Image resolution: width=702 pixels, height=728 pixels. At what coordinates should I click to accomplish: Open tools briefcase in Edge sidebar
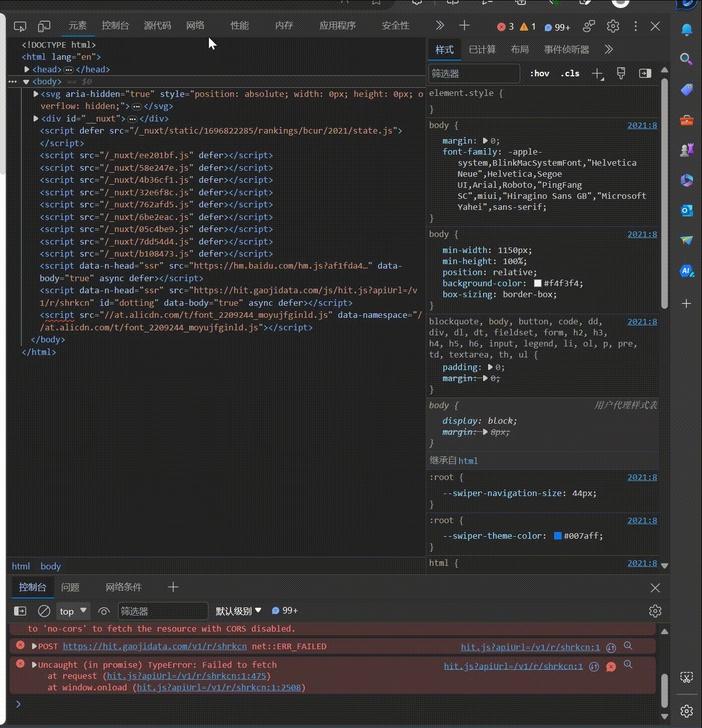686,120
